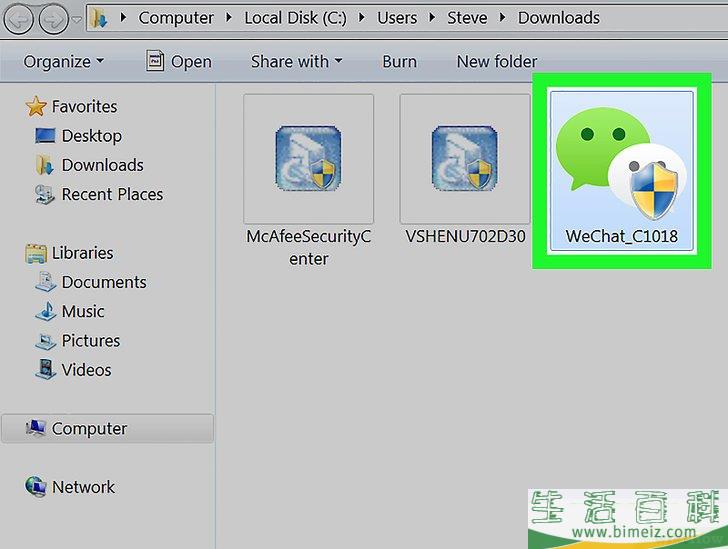Click the Music library icon

pos(45,312)
